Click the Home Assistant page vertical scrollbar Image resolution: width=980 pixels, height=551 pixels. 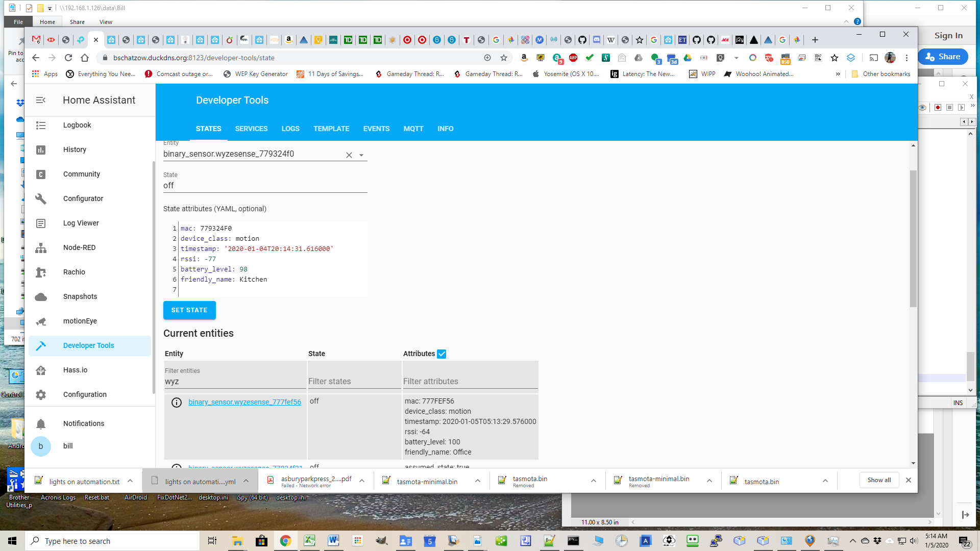pos(913,239)
